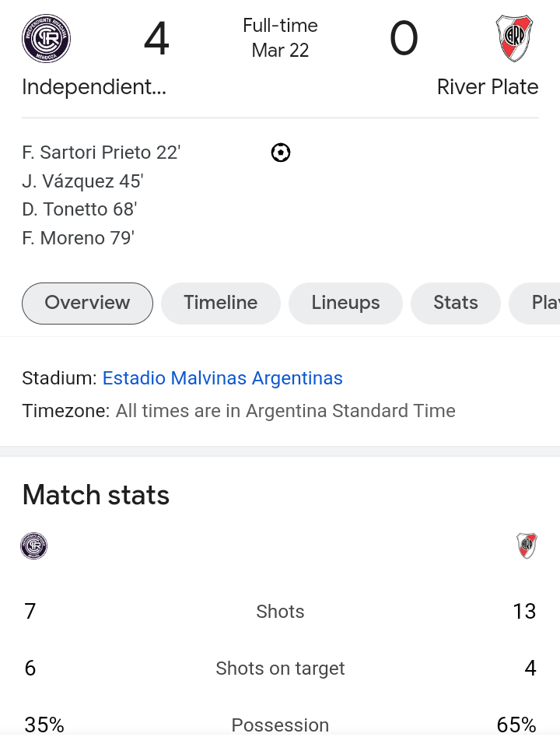Click the soccer ball goal icon
The image size is (560, 744).
pyautogui.click(x=281, y=153)
